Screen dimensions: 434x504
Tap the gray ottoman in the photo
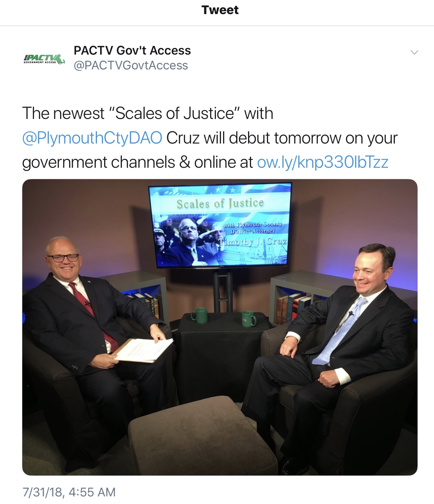[203, 436]
